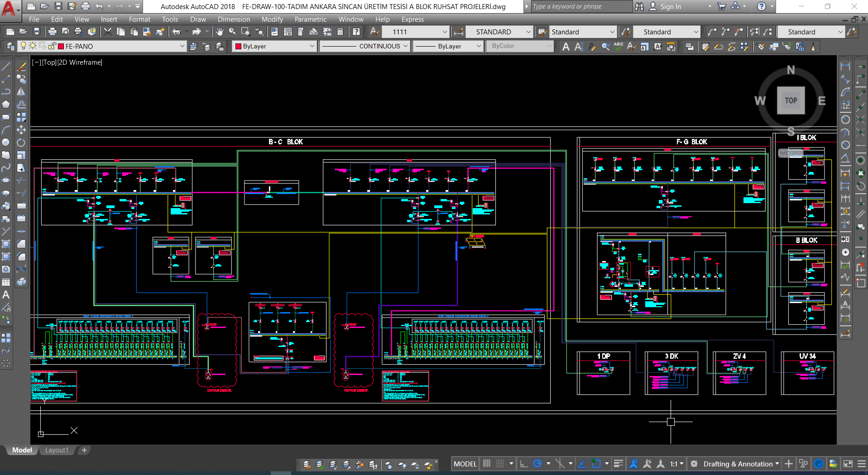The width and height of the screenshot is (868, 475).
Task: Expand the FE-PANO layer dropdown
Action: point(182,46)
